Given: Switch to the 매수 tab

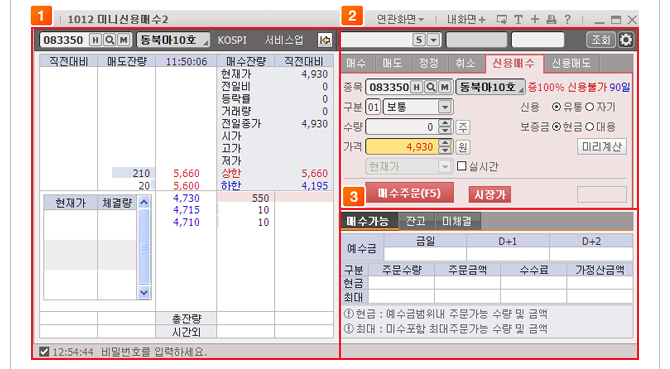Looking at the screenshot, I should click(x=356, y=64).
